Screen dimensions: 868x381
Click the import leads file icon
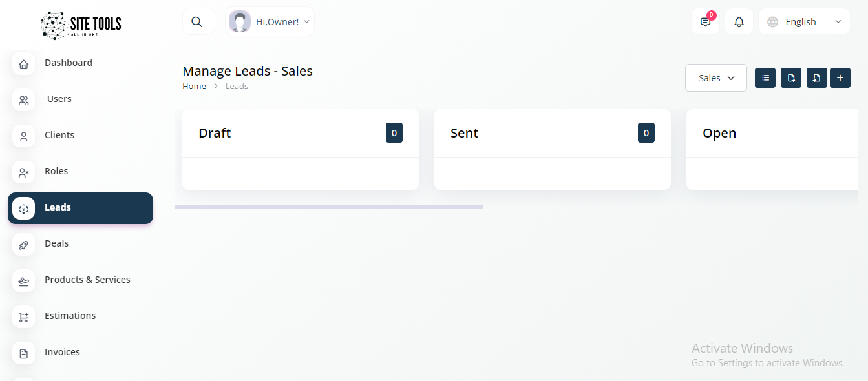(817, 78)
